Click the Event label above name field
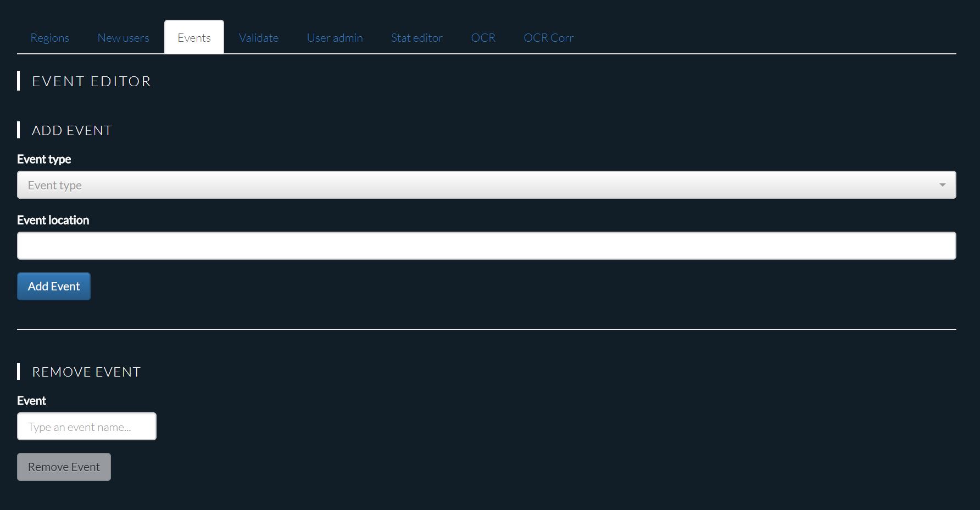The height and width of the screenshot is (510, 980). point(31,401)
